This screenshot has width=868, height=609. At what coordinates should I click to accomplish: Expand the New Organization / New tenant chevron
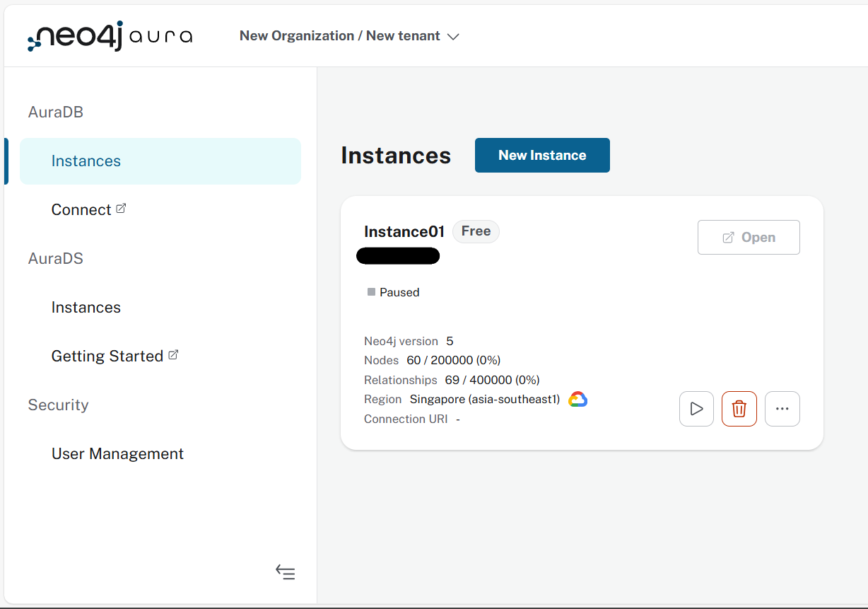point(454,37)
